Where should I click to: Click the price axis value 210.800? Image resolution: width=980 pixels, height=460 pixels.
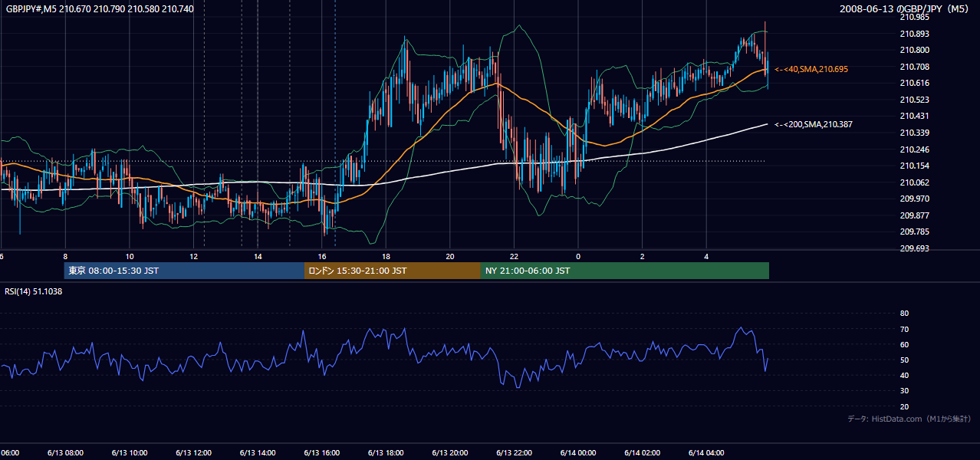(x=914, y=50)
